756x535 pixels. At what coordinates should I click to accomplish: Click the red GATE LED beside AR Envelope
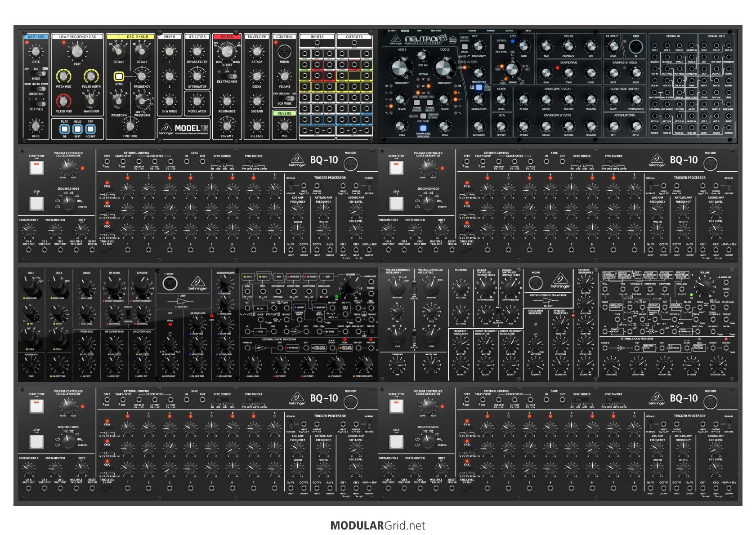[x=212, y=316]
